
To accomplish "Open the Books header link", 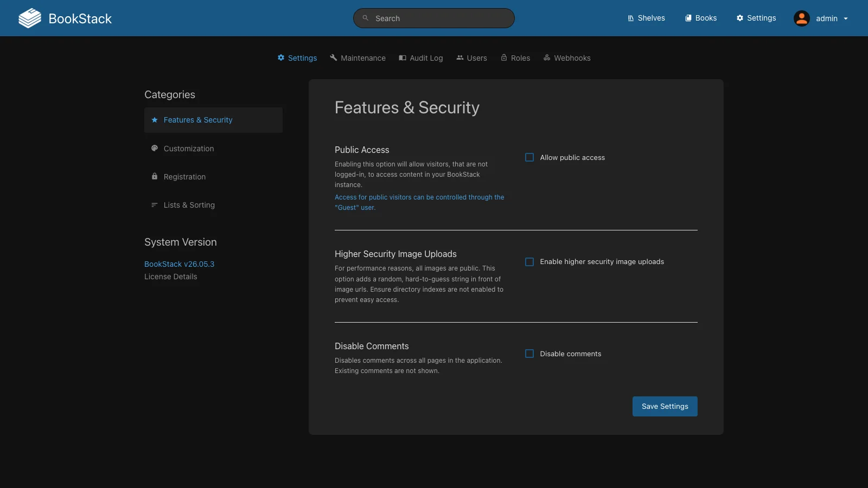I will [701, 18].
